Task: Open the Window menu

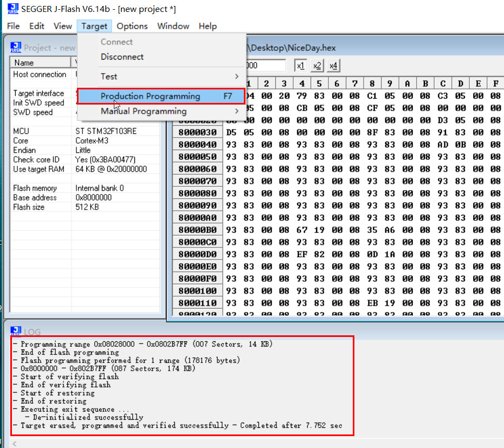Action: 173,26
